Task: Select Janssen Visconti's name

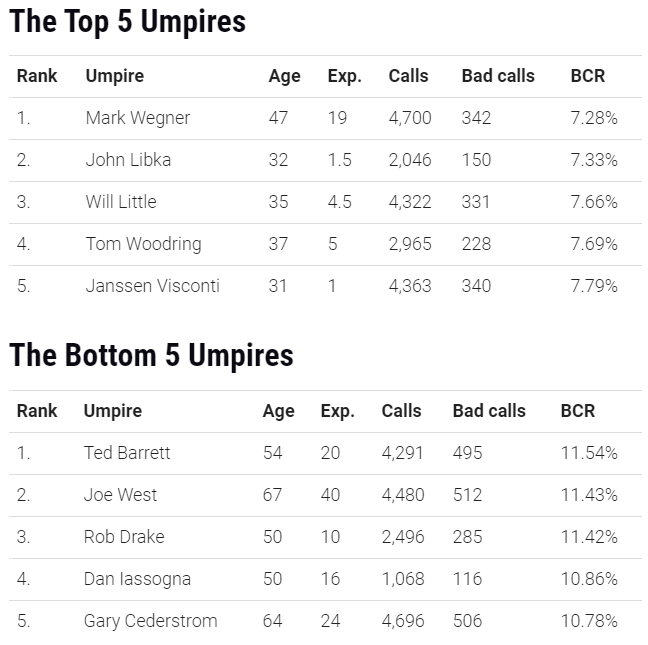Action: point(152,286)
